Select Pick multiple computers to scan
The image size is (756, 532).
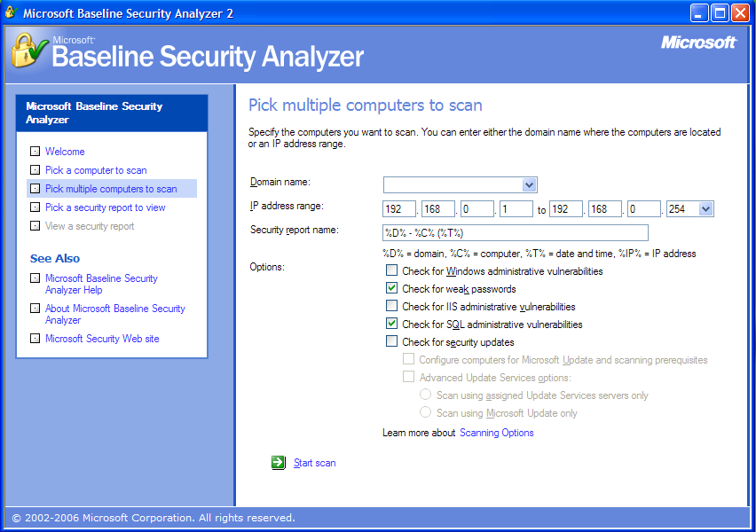(x=111, y=189)
